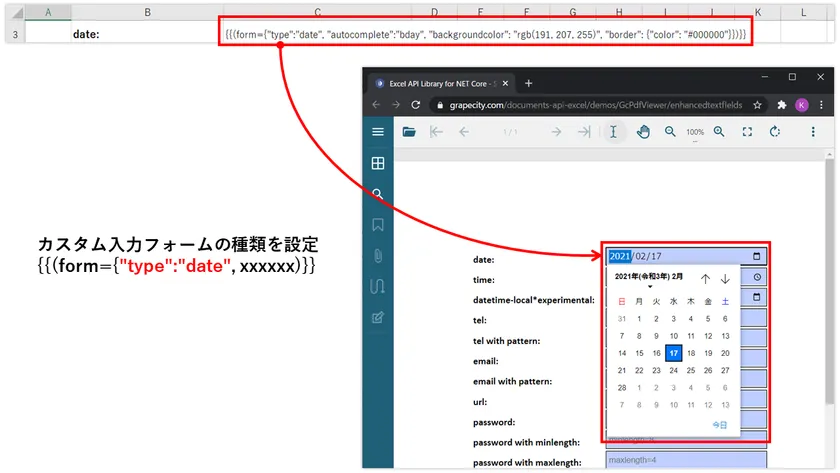
Task: Activate the text selection tool
Action: pos(613,131)
